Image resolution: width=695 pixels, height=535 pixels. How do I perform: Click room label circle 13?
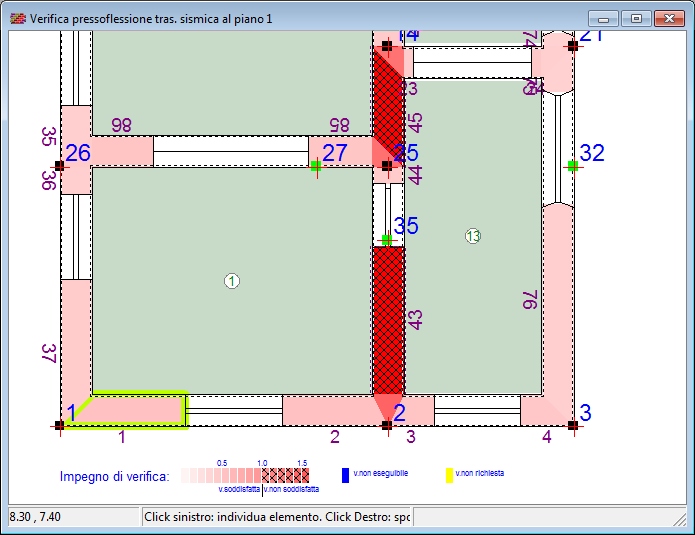tap(473, 236)
